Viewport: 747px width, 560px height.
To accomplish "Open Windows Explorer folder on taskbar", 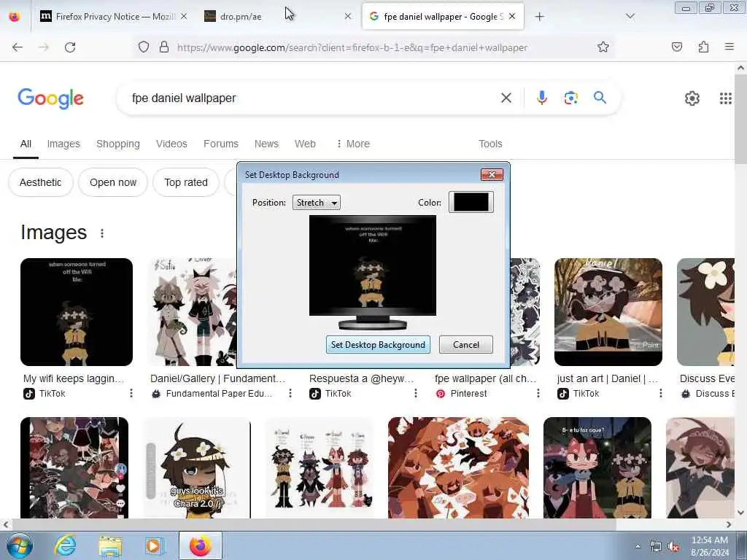I will coord(111,545).
